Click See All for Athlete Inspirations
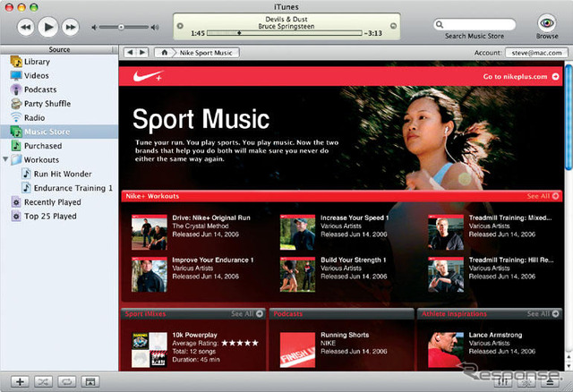573x392 pixels. pyautogui.click(x=543, y=314)
